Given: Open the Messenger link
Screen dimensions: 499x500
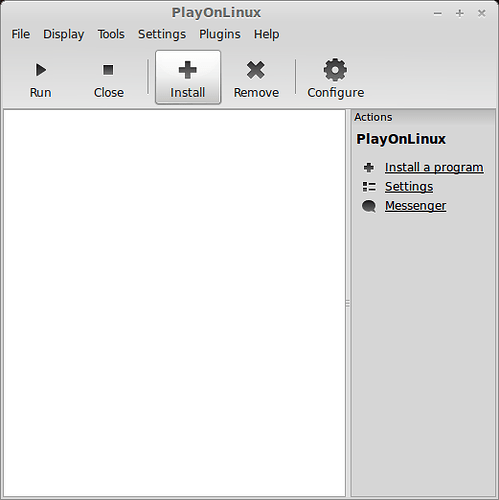Looking at the screenshot, I should click(x=415, y=206).
